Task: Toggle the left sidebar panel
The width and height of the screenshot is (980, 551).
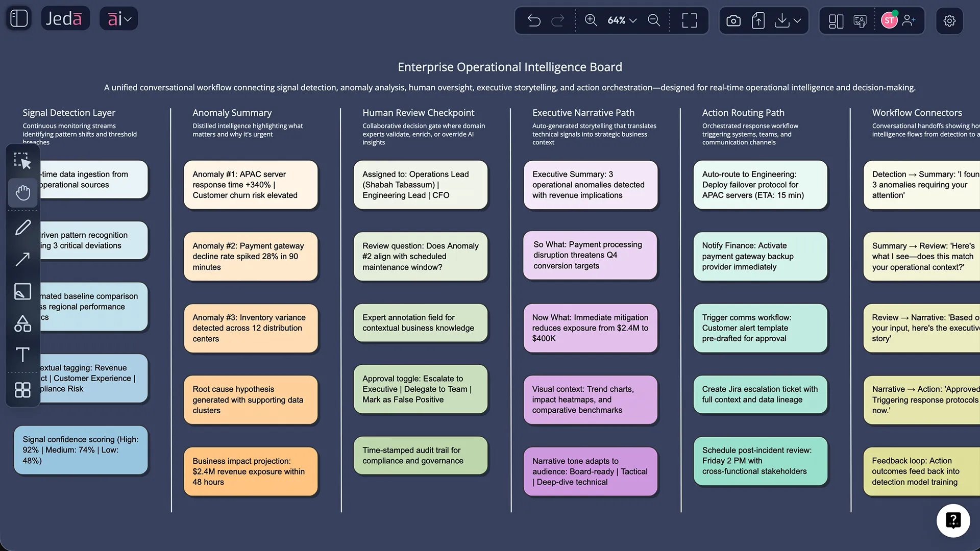Action: pyautogui.click(x=18, y=18)
